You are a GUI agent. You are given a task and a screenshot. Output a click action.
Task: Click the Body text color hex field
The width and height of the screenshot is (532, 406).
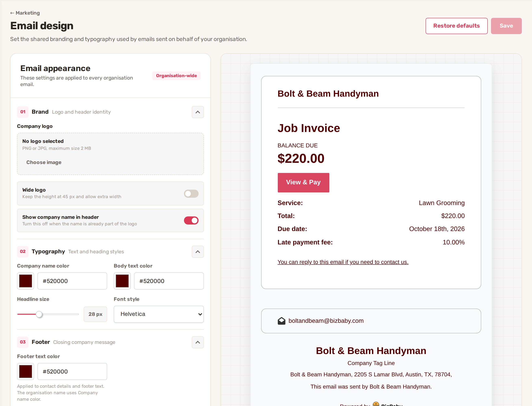pos(169,281)
